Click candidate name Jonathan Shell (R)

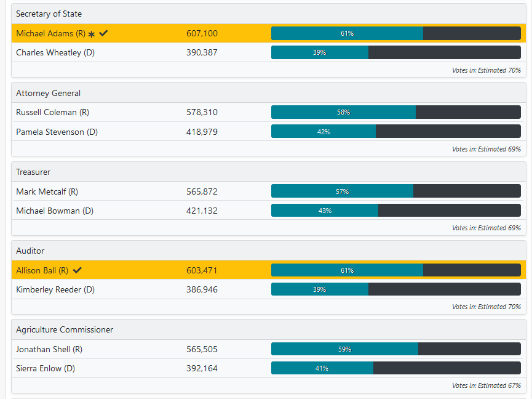[x=49, y=349]
